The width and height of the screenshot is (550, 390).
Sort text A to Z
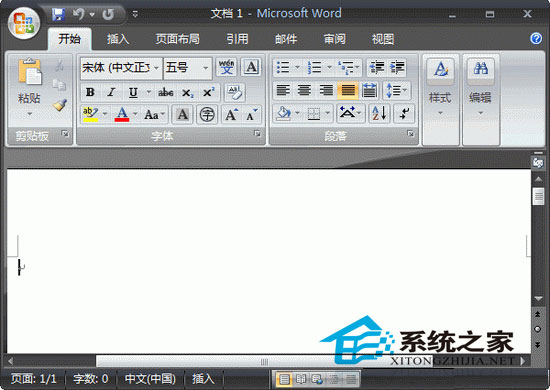(379, 113)
